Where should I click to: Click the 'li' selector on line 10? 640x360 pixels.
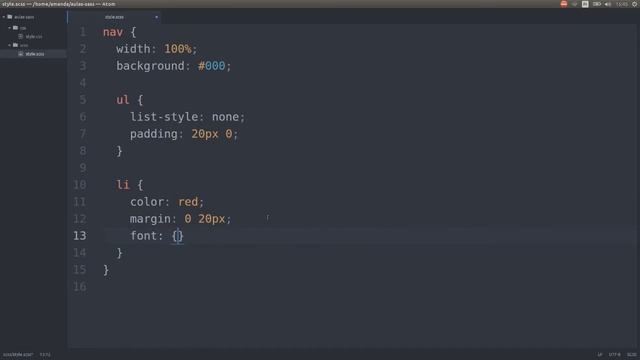[x=123, y=184]
